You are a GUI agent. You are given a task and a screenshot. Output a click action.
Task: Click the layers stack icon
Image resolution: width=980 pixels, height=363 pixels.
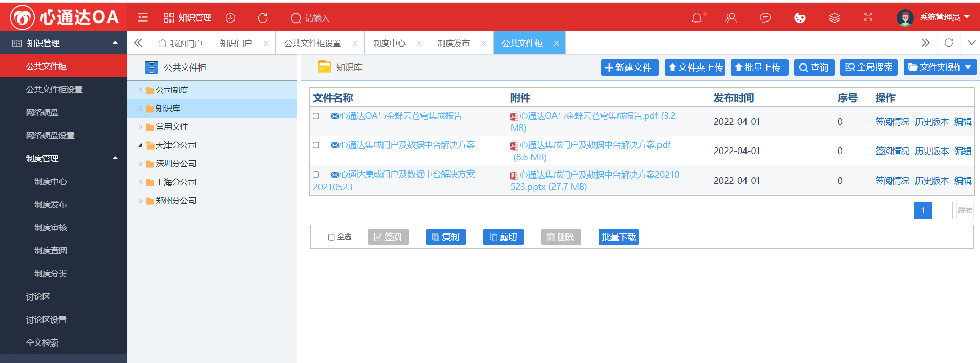[x=835, y=18]
